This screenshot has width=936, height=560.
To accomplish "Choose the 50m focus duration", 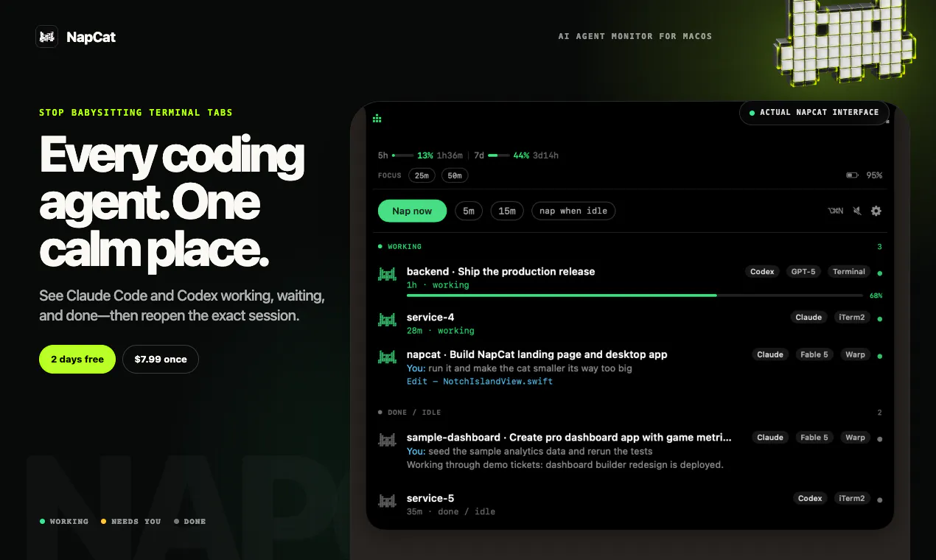I will pos(455,175).
